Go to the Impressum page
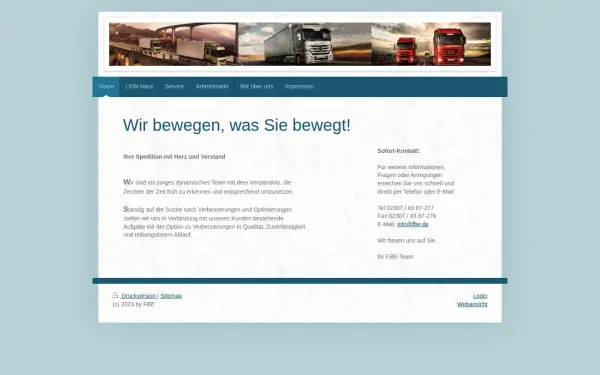The height and width of the screenshot is (375, 600). click(x=299, y=86)
